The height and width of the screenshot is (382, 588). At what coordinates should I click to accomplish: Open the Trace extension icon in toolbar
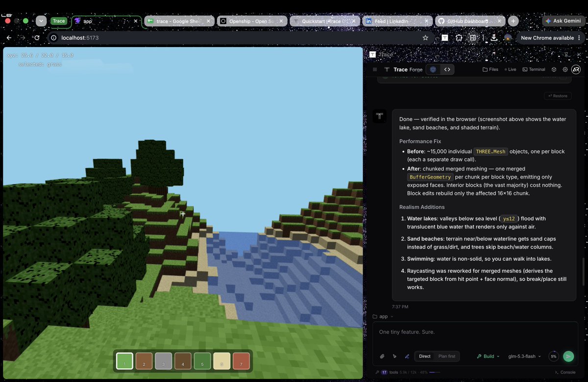(x=444, y=38)
